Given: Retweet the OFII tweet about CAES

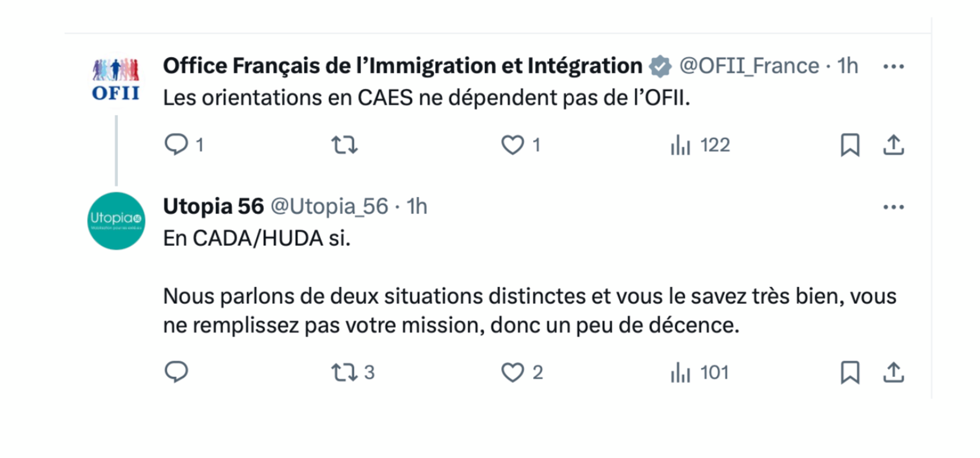Looking at the screenshot, I should pyautogui.click(x=344, y=145).
